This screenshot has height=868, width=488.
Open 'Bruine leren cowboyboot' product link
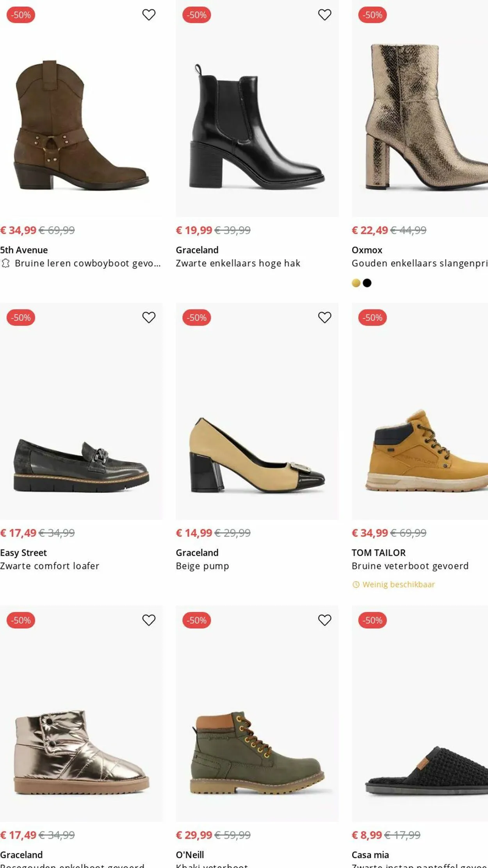[x=87, y=263]
